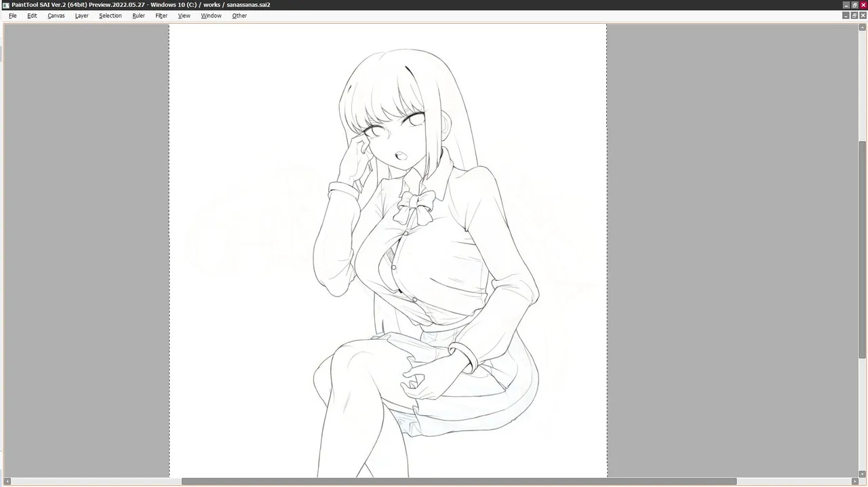Open the Ruler menu

point(138,16)
